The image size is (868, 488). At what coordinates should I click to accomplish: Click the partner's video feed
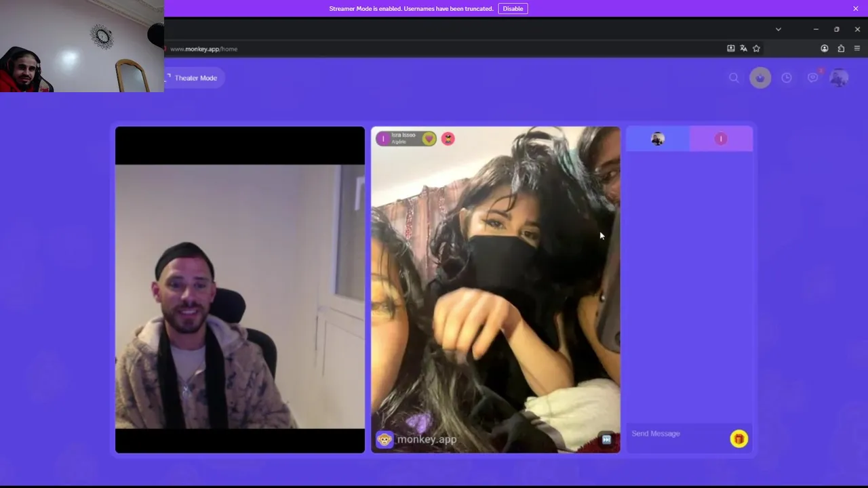click(x=496, y=290)
